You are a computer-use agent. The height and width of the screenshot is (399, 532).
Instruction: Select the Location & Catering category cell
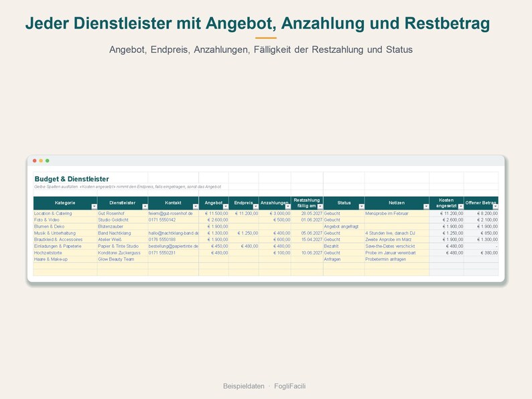tap(65, 214)
